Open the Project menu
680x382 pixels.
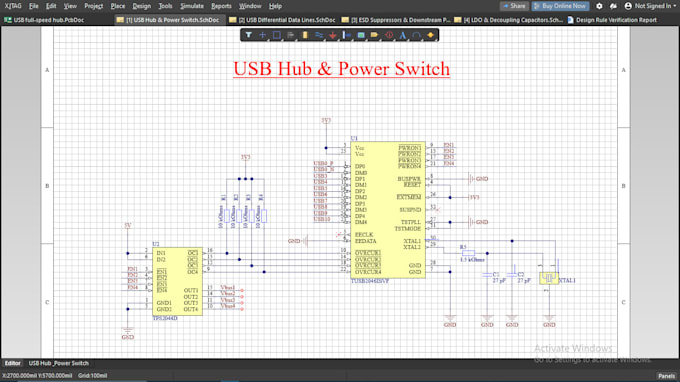[x=94, y=6]
